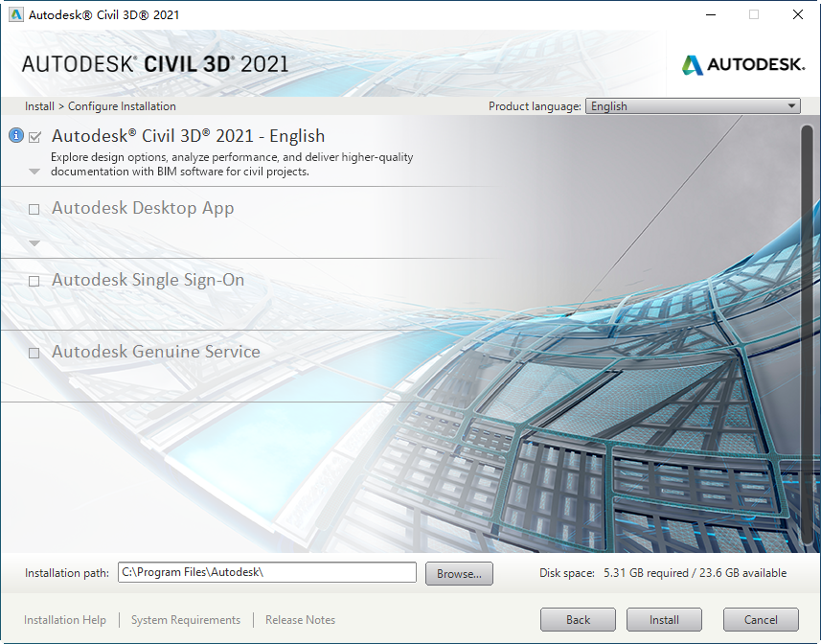The height and width of the screenshot is (644, 821).
Task: Tick the Autodesk Genuine Service checkbox
Action: coord(34,353)
